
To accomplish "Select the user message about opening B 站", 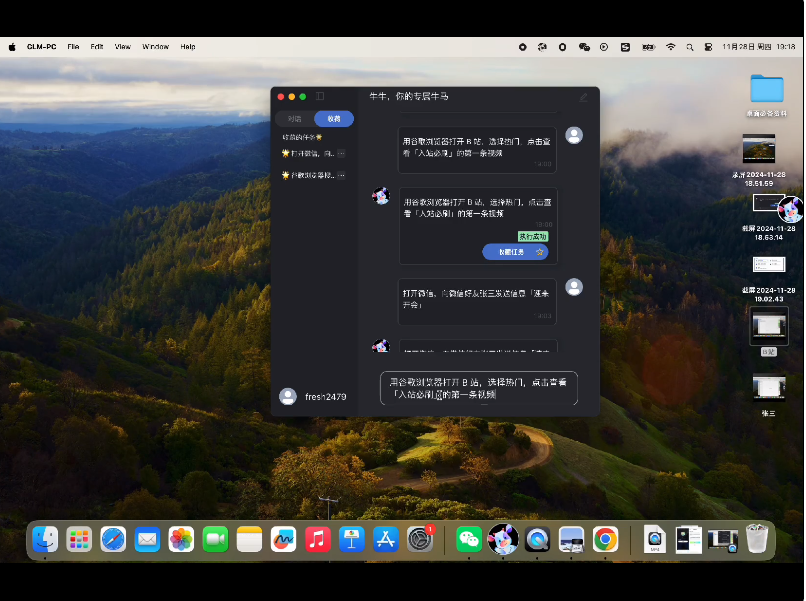I will 477,150.
